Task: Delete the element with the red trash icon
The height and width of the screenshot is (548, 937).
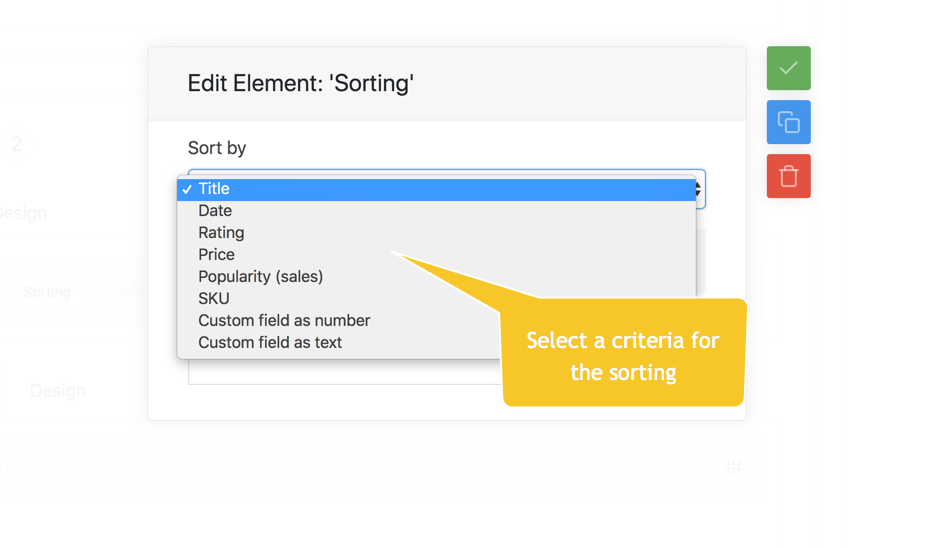Action: click(788, 176)
